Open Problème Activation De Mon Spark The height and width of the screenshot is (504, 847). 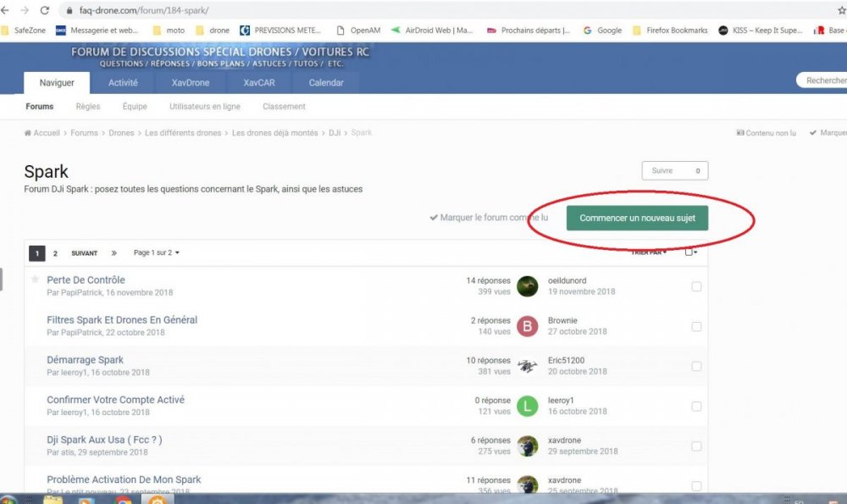coord(124,479)
